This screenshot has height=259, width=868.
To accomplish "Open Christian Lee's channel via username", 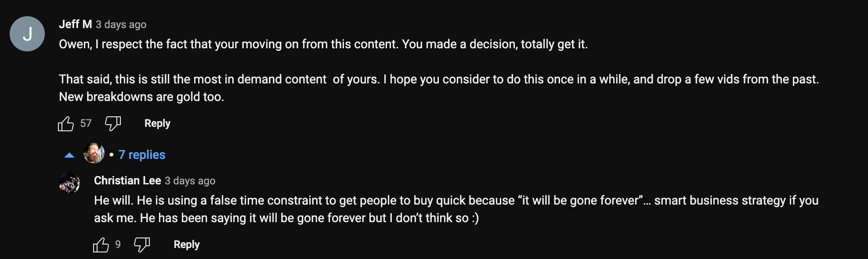I will tap(127, 180).
